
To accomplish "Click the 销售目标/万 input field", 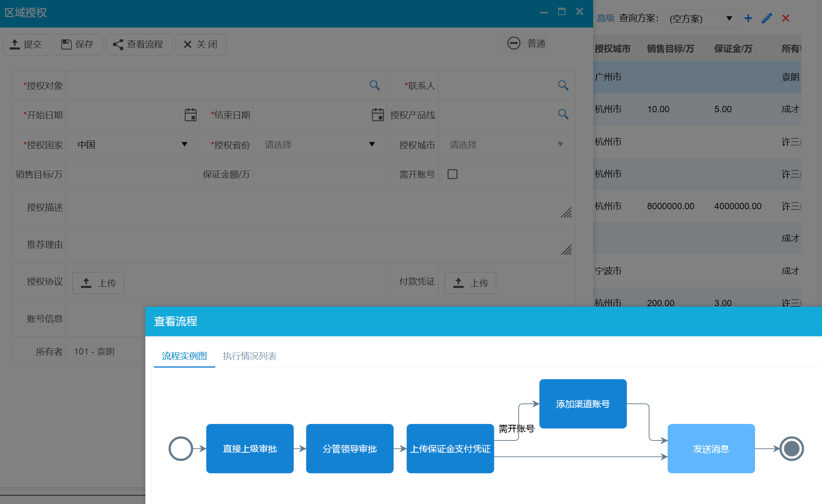I will (133, 174).
